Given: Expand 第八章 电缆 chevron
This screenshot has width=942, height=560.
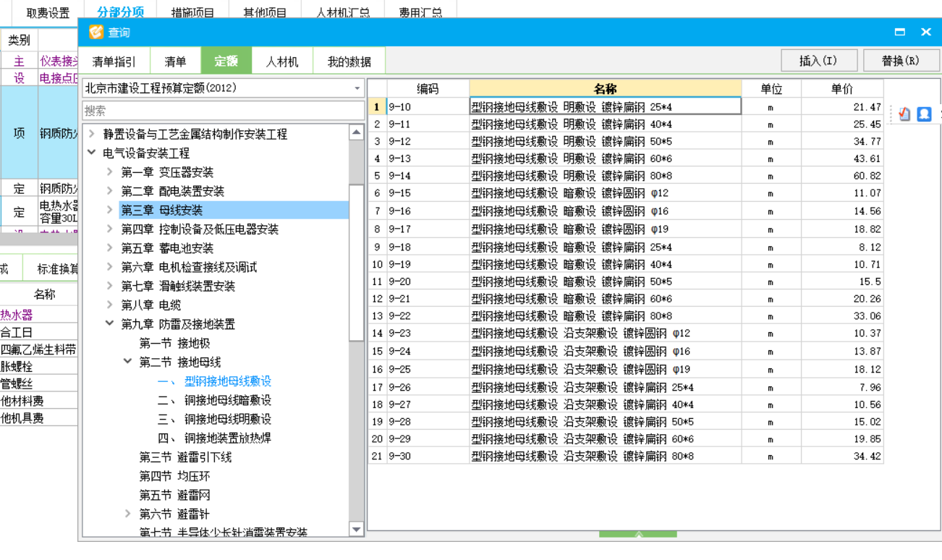Looking at the screenshot, I should tap(110, 305).
